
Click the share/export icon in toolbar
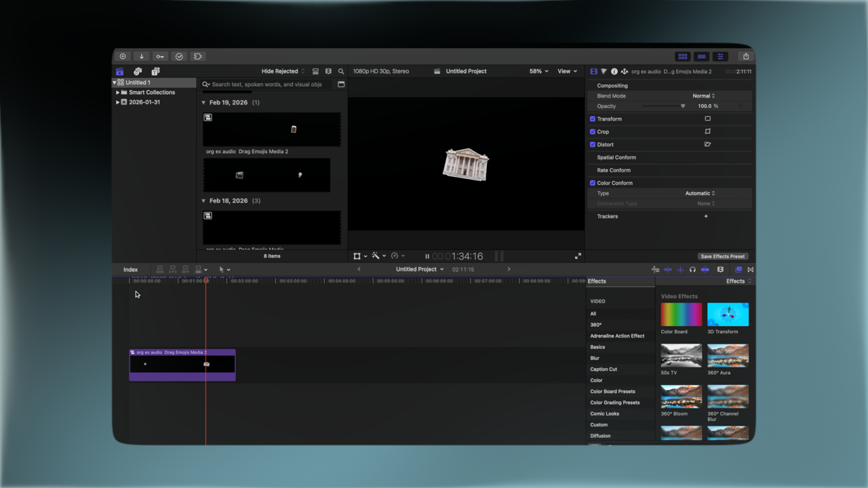click(746, 56)
